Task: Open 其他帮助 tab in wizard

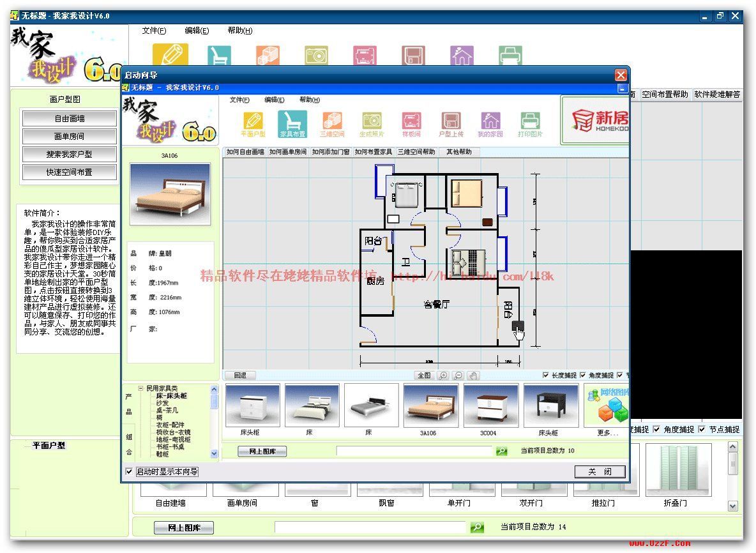Action: pyautogui.click(x=458, y=152)
